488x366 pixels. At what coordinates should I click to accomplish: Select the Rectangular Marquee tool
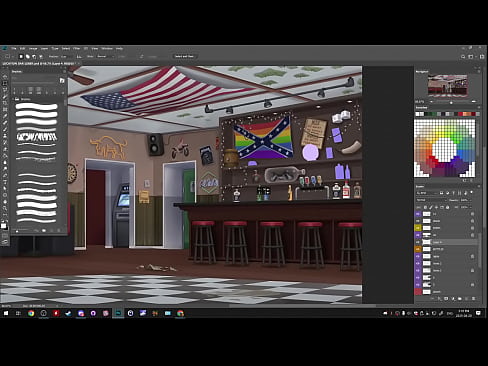[x=5, y=83]
